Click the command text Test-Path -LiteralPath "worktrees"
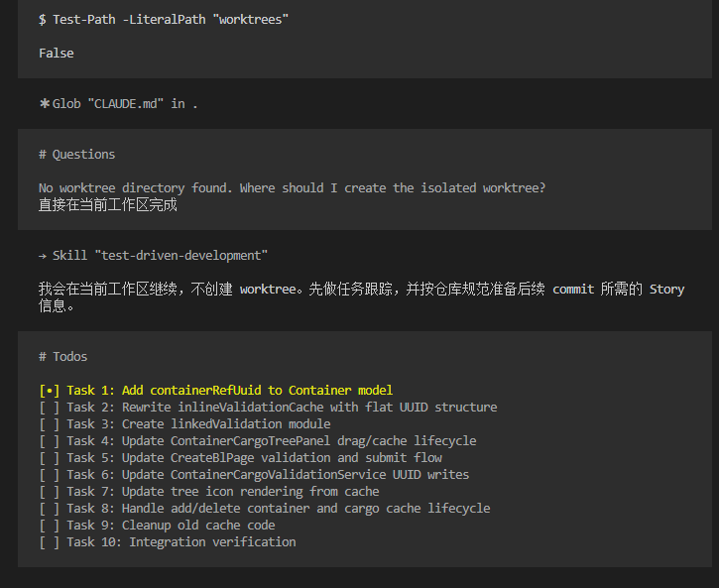This screenshot has height=588, width=719. pos(171,20)
